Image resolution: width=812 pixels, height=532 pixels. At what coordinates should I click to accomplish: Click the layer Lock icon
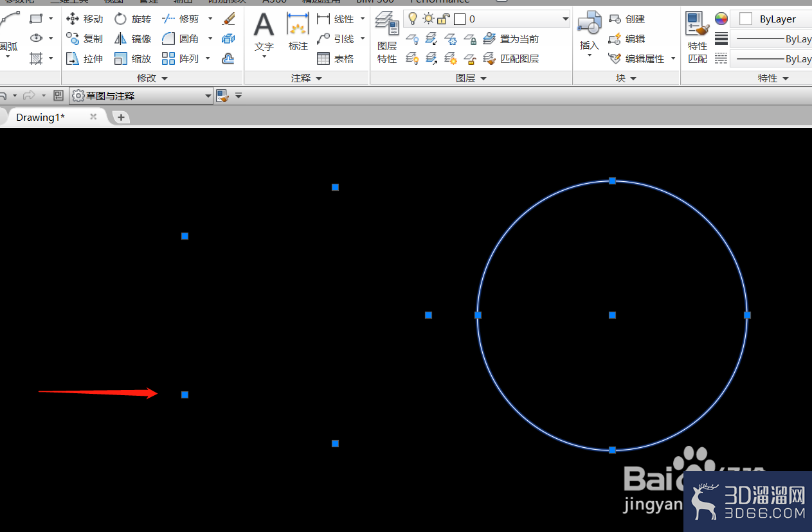coord(471,40)
